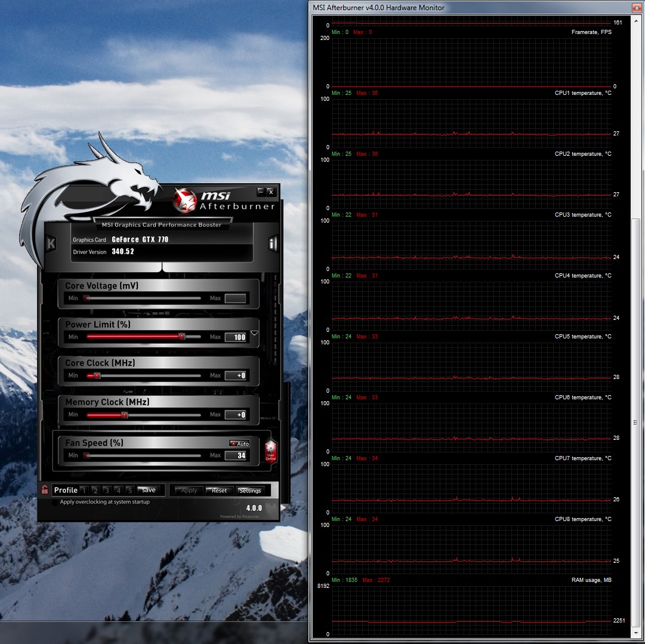This screenshot has height=644, width=645.
Task: Select profile slot 3
Action: (x=107, y=491)
